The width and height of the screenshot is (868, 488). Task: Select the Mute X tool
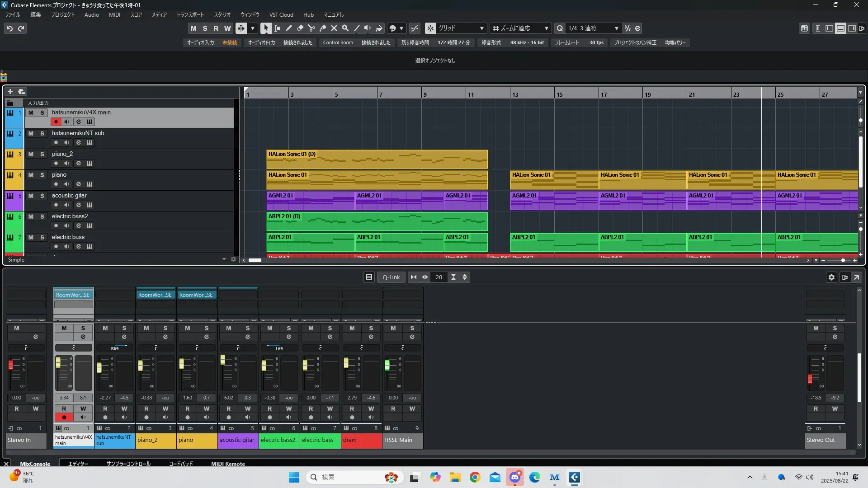334,28
